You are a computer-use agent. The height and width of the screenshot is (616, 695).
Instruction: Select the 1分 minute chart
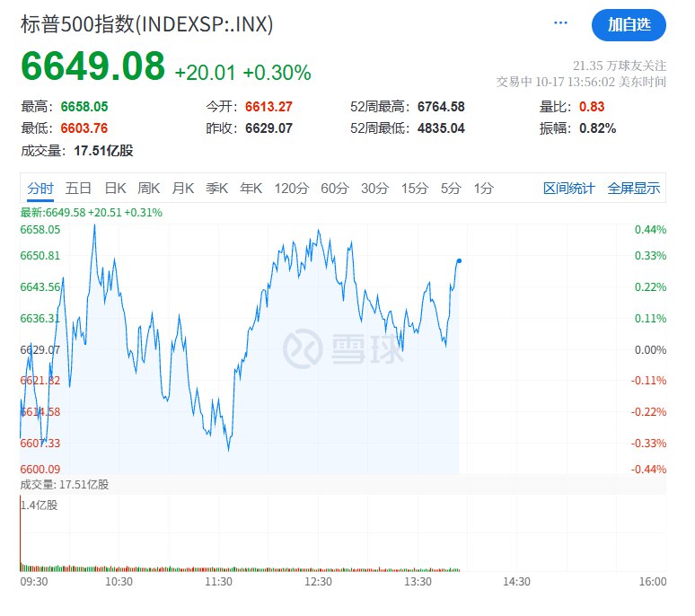tap(484, 188)
